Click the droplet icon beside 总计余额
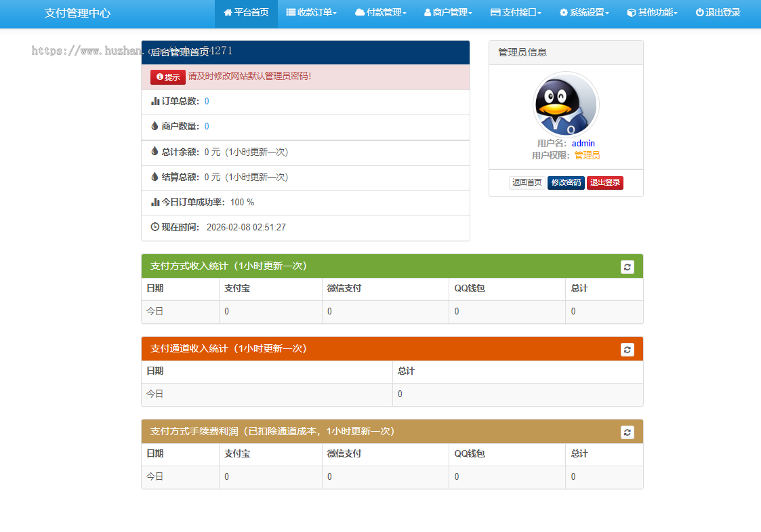 pos(155,151)
